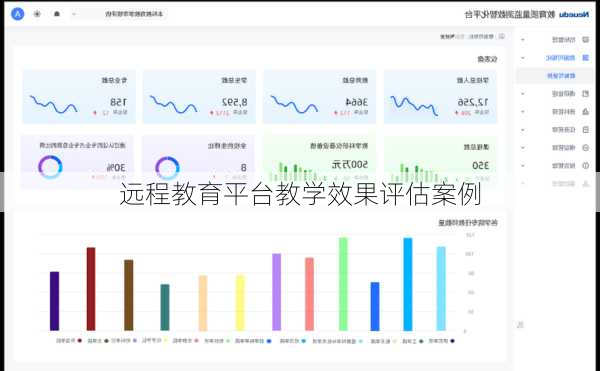Open the blue "A" user avatar
This screenshot has height=371, width=600.
click(x=18, y=14)
